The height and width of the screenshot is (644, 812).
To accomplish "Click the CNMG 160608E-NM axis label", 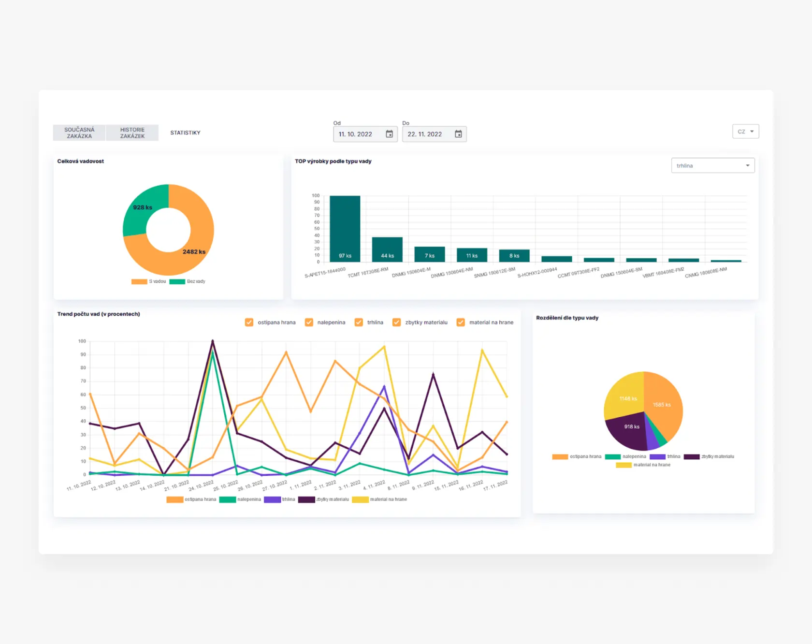I will click(x=706, y=273).
